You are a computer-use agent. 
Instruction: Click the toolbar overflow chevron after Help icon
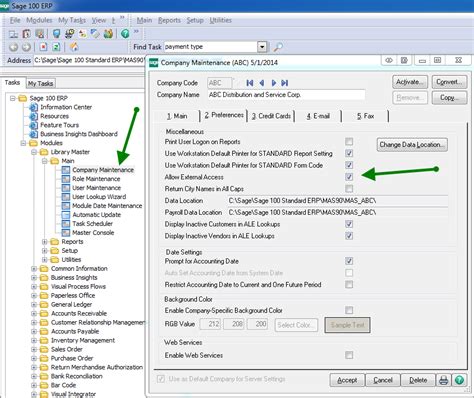point(136,32)
